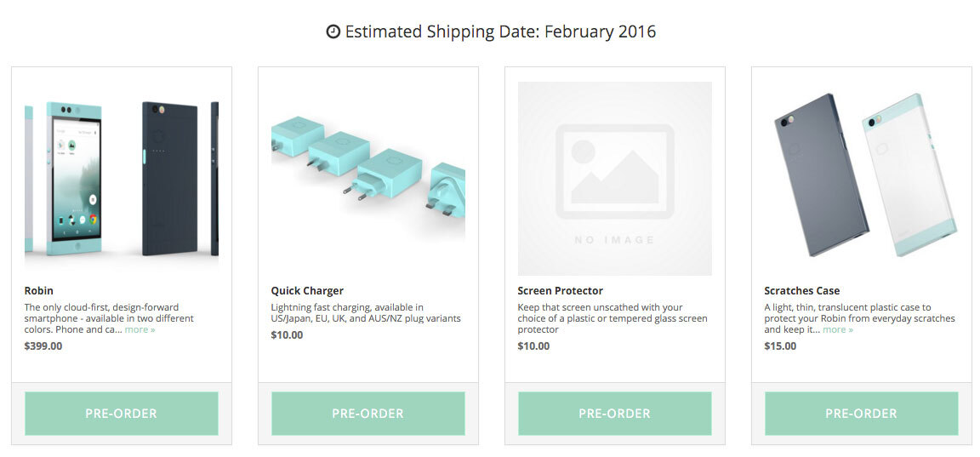This screenshot has height=457, width=980.
Task: Click the clock icon beside Estimated Shipping Date
Action: click(333, 32)
